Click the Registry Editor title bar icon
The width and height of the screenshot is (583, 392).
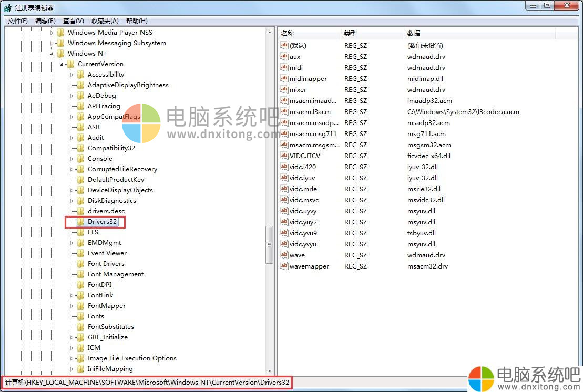pyautogui.click(x=8, y=8)
